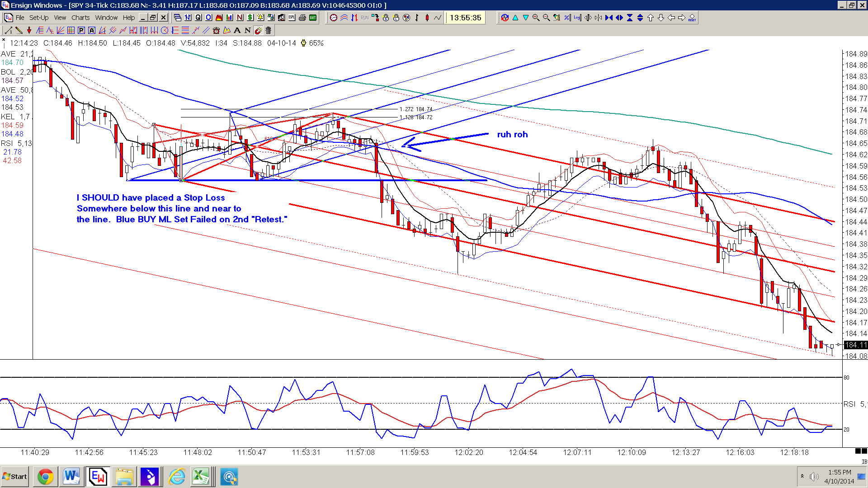868x488 pixels.
Task: Select the pencil drawing tool
Action: click(19, 30)
